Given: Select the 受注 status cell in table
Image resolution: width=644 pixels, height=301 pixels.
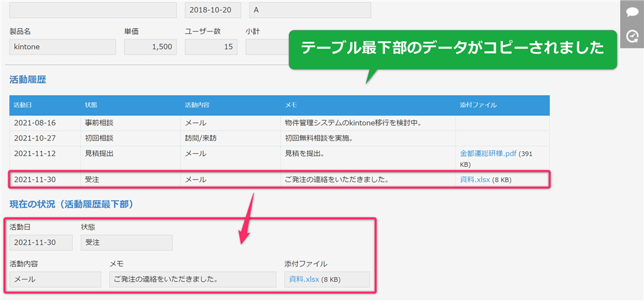Looking at the screenshot, I should (130, 179).
